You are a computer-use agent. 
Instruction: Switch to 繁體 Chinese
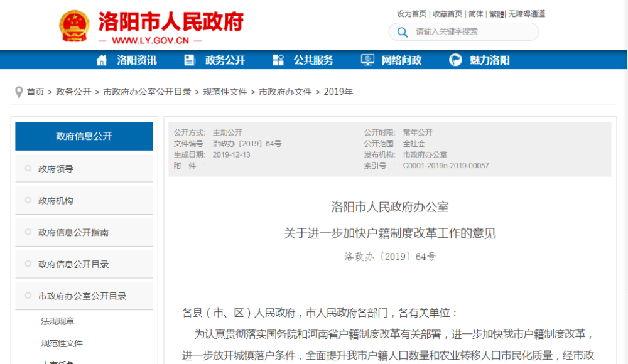tap(497, 14)
